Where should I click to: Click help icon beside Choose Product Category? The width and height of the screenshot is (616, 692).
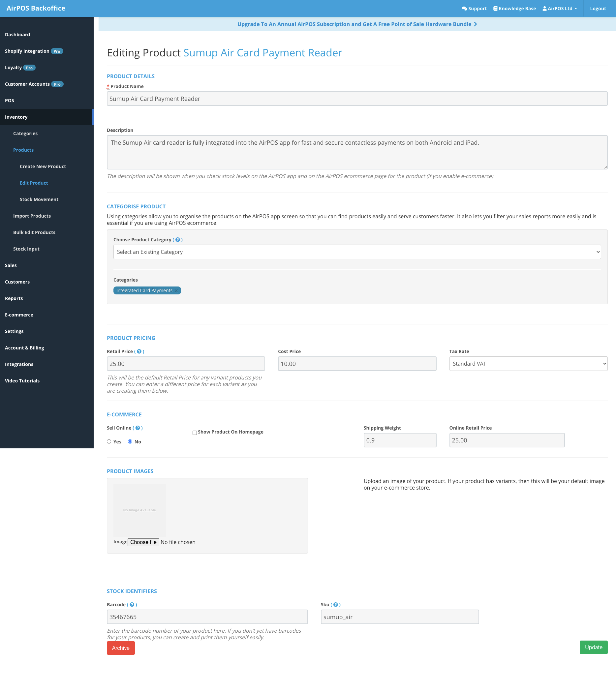tap(177, 240)
